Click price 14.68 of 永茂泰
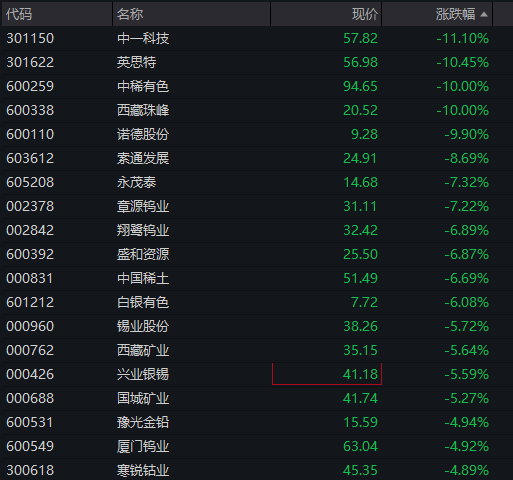513x480 pixels. pyautogui.click(x=360, y=182)
